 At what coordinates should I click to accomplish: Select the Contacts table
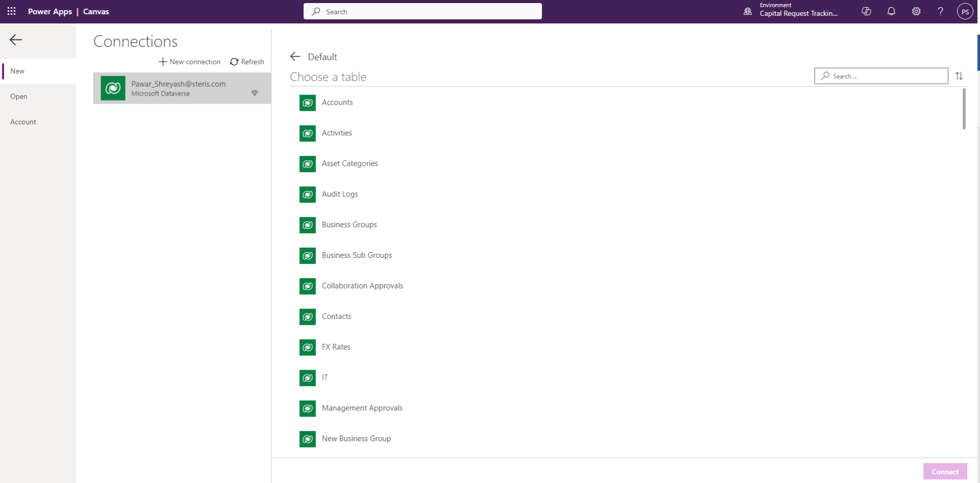click(x=336, y=316)
